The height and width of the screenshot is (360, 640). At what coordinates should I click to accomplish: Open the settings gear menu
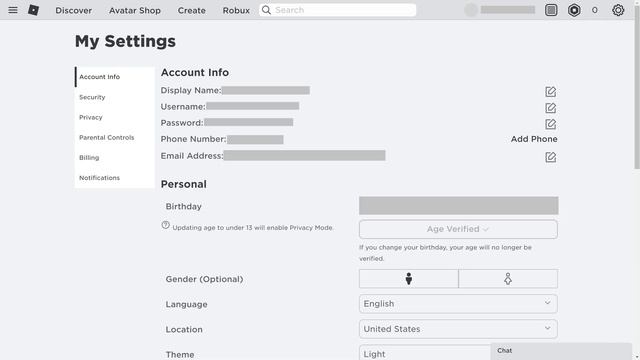point(618,10)
